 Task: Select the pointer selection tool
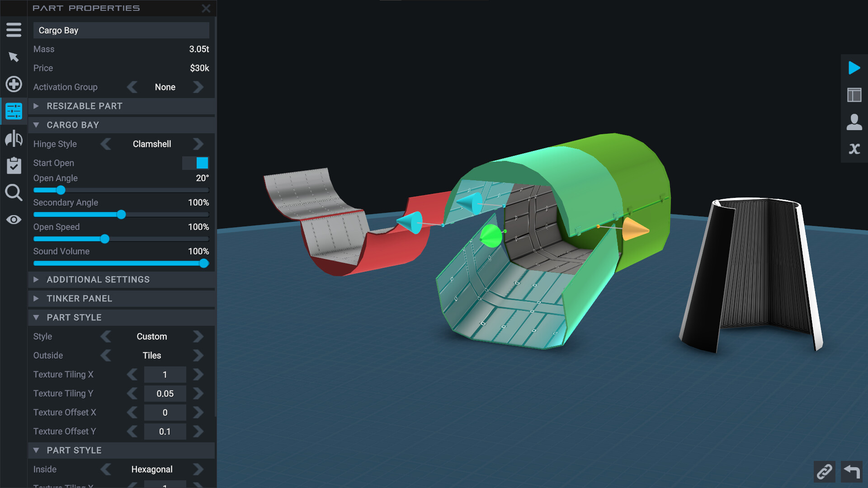click(x=14, y=57)
